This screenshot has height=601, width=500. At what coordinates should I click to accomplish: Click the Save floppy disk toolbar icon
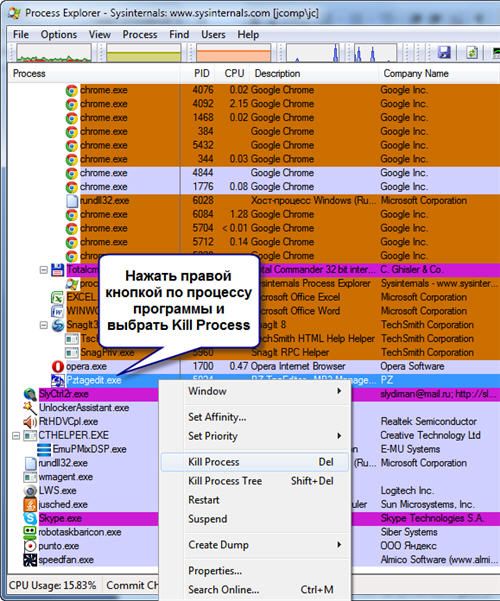tap(444, 52)
